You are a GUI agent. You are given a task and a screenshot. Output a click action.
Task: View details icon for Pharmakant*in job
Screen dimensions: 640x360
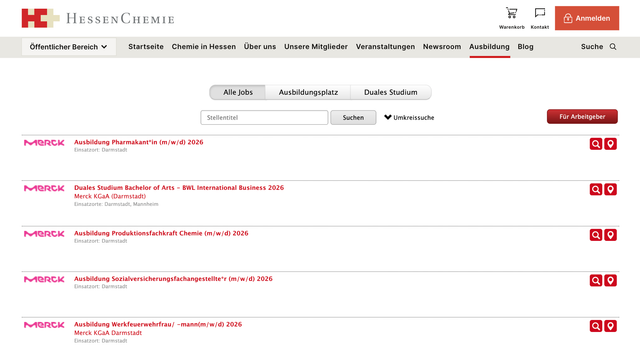(x=596, y=144)
